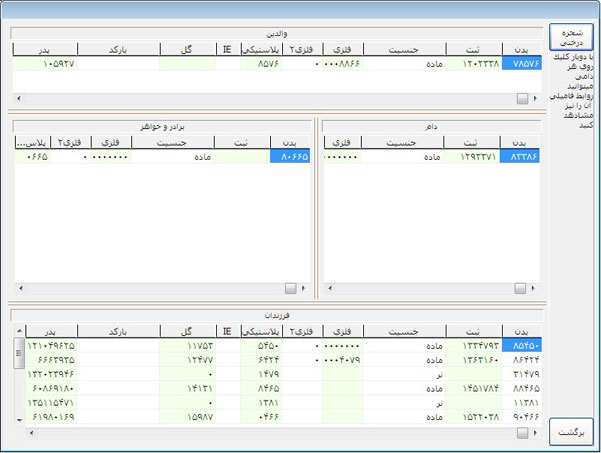Click child registration number ۱۵۲۲۰۳۸
601x453 pixels.
474,417
